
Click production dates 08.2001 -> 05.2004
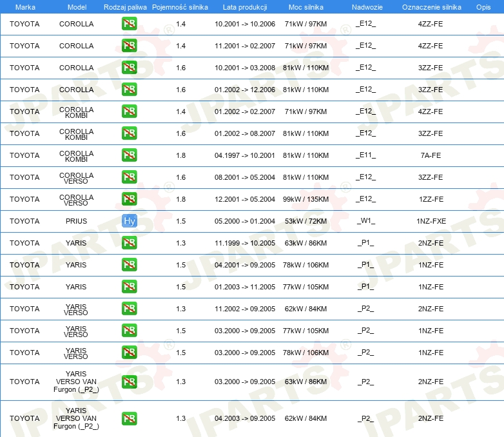tap(245, 177)
